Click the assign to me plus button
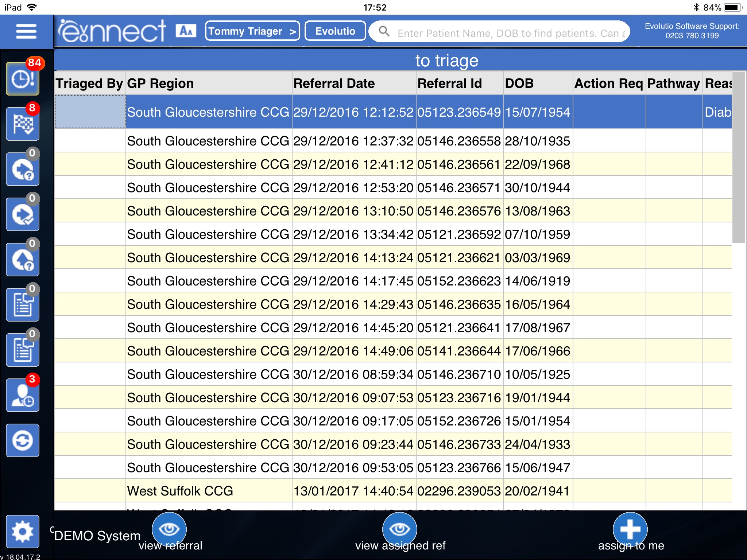747x560 pixels. click(630, 529)
